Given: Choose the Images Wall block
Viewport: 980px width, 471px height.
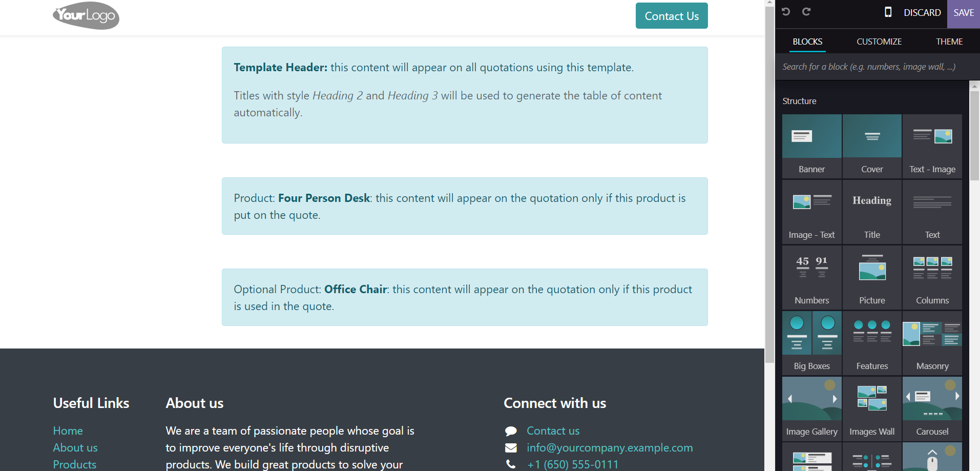Looking at the screenshot, I should point(872,408).
